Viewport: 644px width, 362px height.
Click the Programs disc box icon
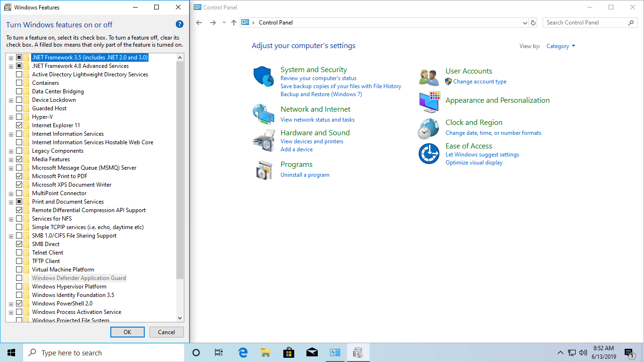pos(264,170)
